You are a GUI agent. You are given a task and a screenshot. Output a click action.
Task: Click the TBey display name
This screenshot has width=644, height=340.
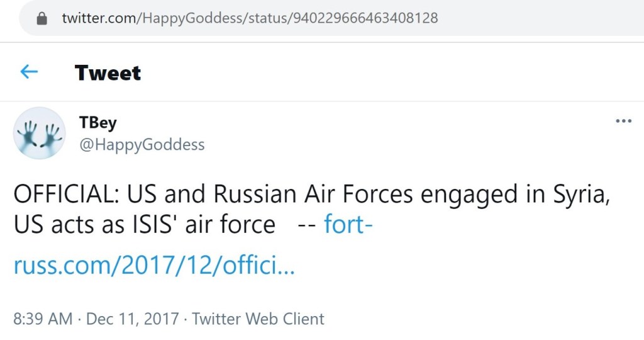click(x=97, y=123)
